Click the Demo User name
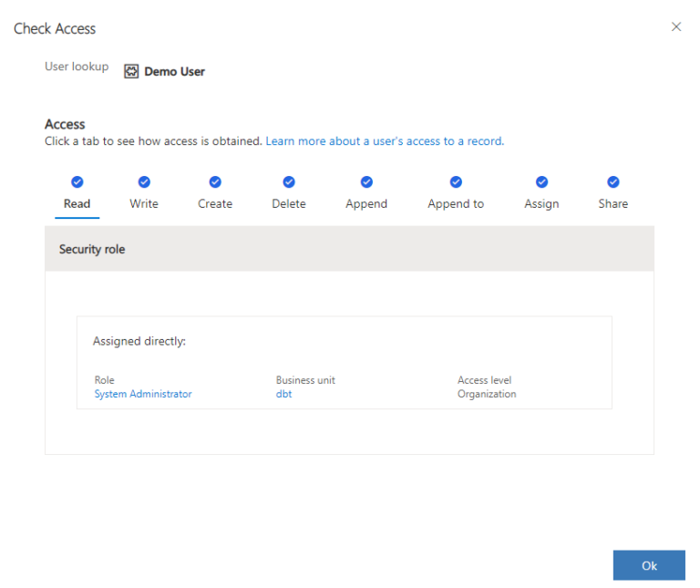700x588 pixels. tap(175, 71)
